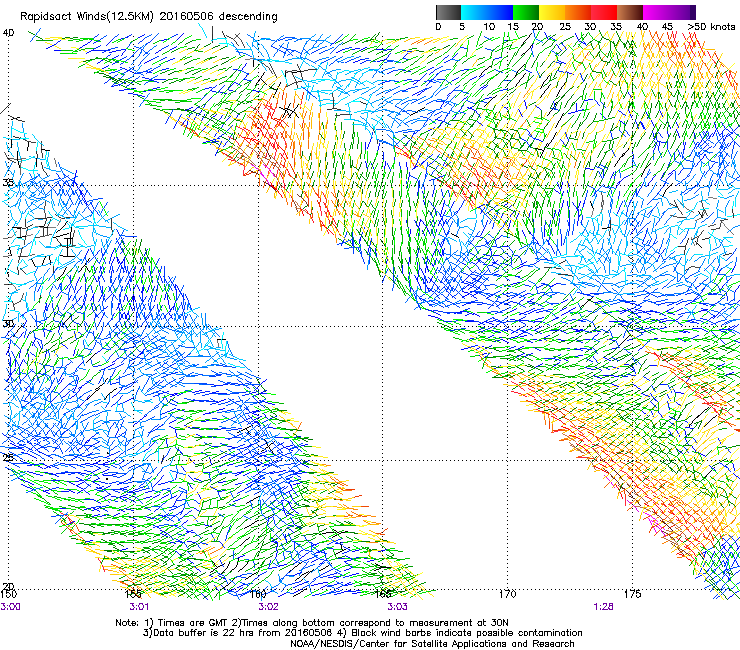Click the longitude label 165
Image resolution: width=740 pixels, height=650 pixels.
tap(383, 594)
